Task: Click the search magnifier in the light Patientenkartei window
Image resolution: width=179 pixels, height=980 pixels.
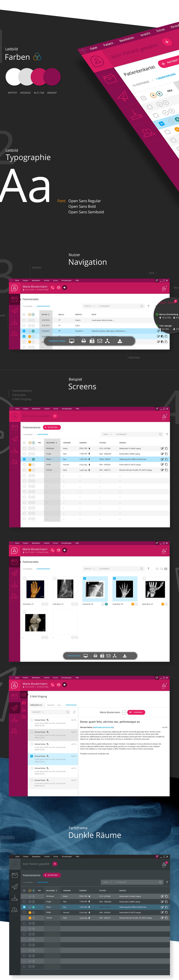Action: 160,434
